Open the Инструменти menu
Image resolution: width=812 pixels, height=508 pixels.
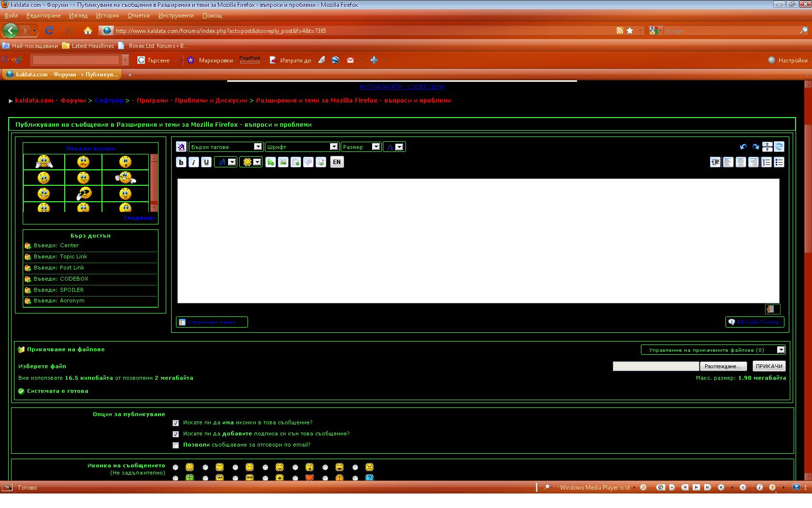(x=176, y=15)
